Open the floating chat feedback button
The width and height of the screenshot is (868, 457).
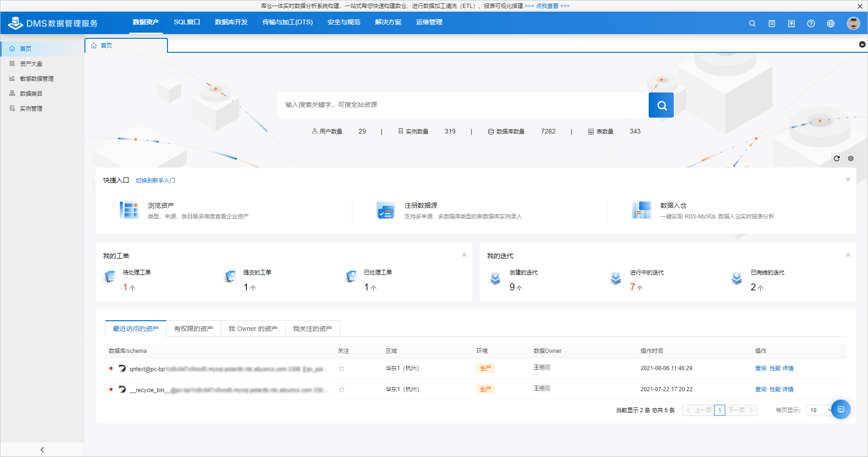tap(841, 409)
